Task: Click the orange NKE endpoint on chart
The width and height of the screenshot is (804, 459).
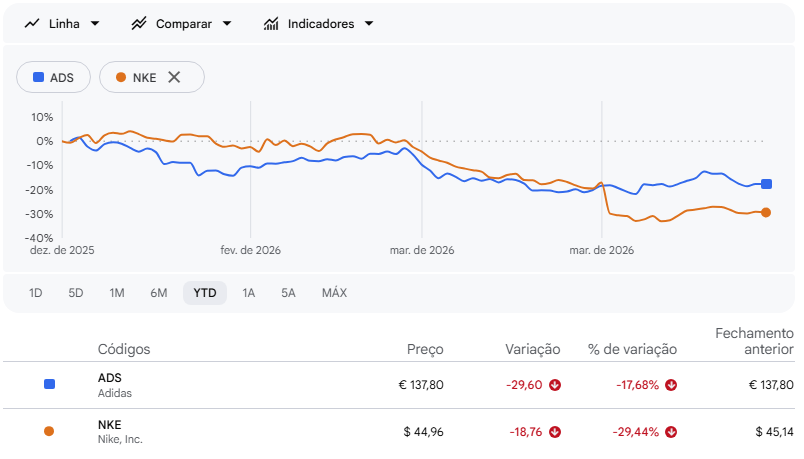Action: point(766,212)
